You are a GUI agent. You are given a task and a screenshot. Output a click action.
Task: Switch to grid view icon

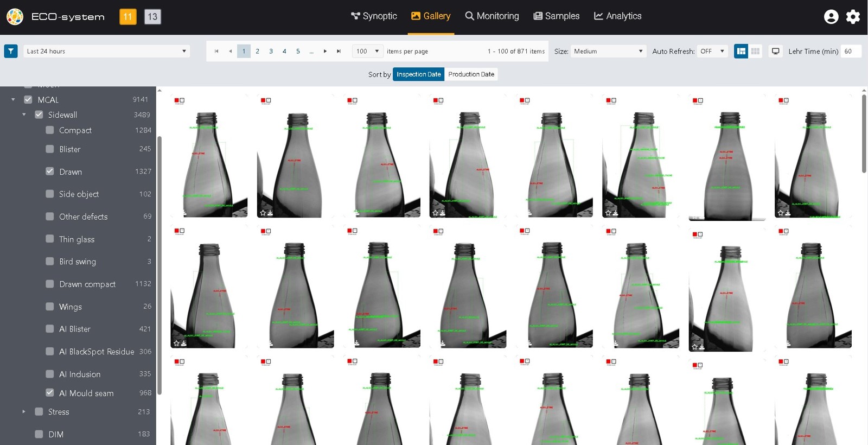click(755, 51)
